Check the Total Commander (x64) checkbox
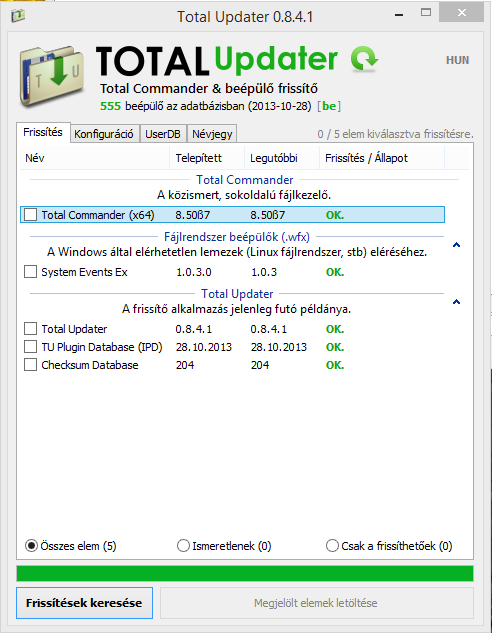The width and height of the screenshot is (492, 633). (31, 214)
